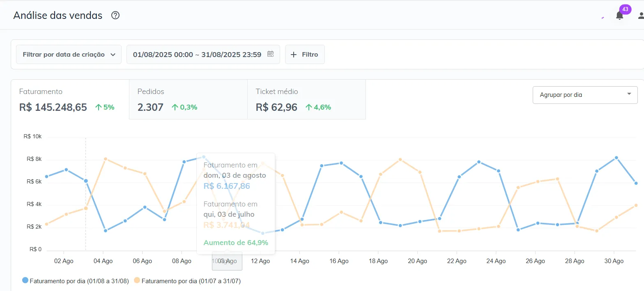Switch to the Pedidos tab

point(188,100)
